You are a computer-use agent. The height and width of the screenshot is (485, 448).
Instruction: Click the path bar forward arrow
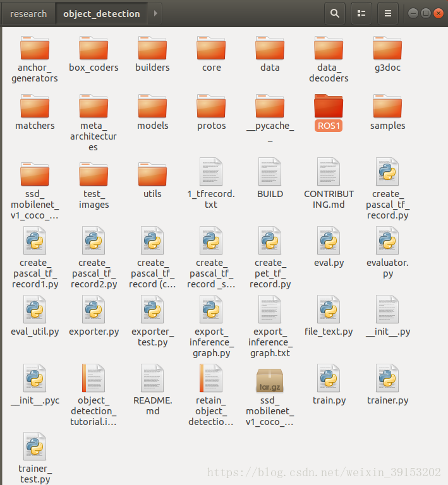pyautogui.click(x=155, y=14)
